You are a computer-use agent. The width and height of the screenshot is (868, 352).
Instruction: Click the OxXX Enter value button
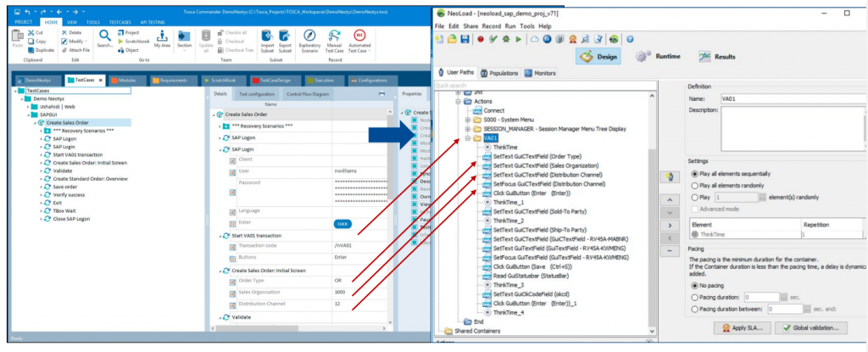click(x=342, y=224)
